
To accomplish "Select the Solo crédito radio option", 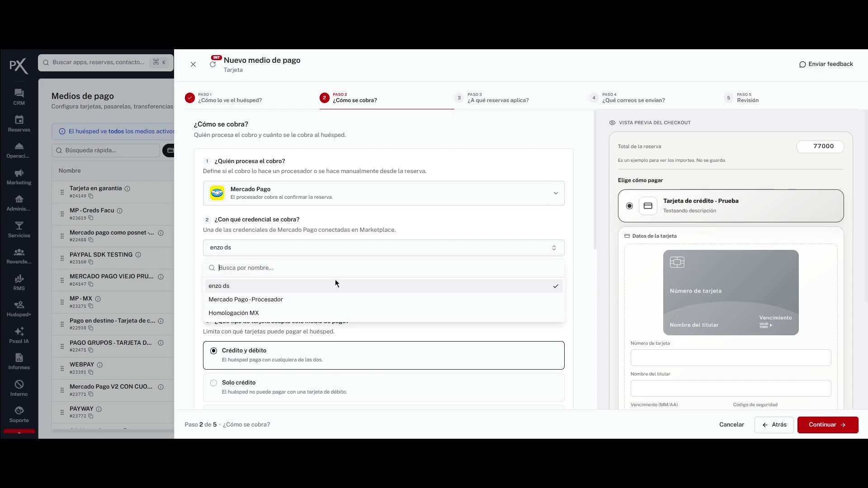I will (213, 383).
